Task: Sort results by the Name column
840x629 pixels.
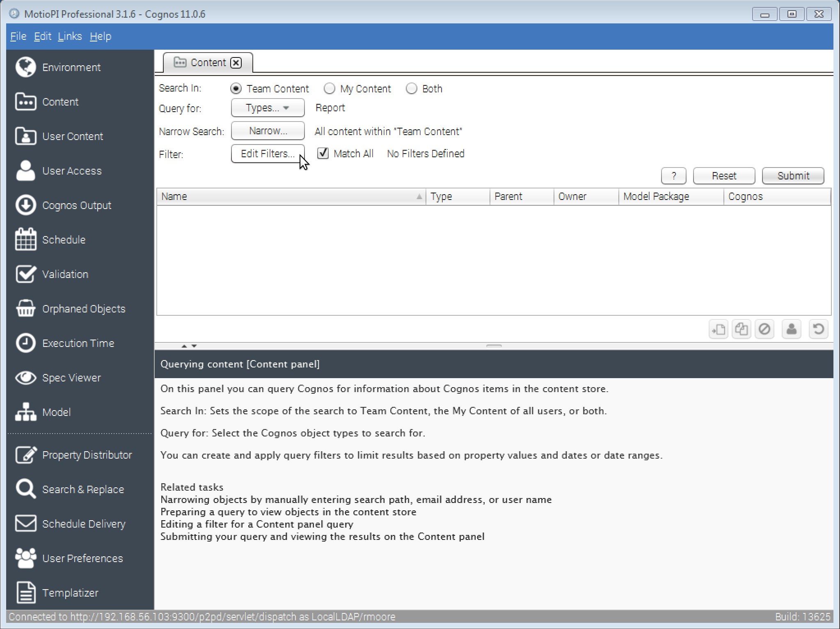Action: point(291,197)
